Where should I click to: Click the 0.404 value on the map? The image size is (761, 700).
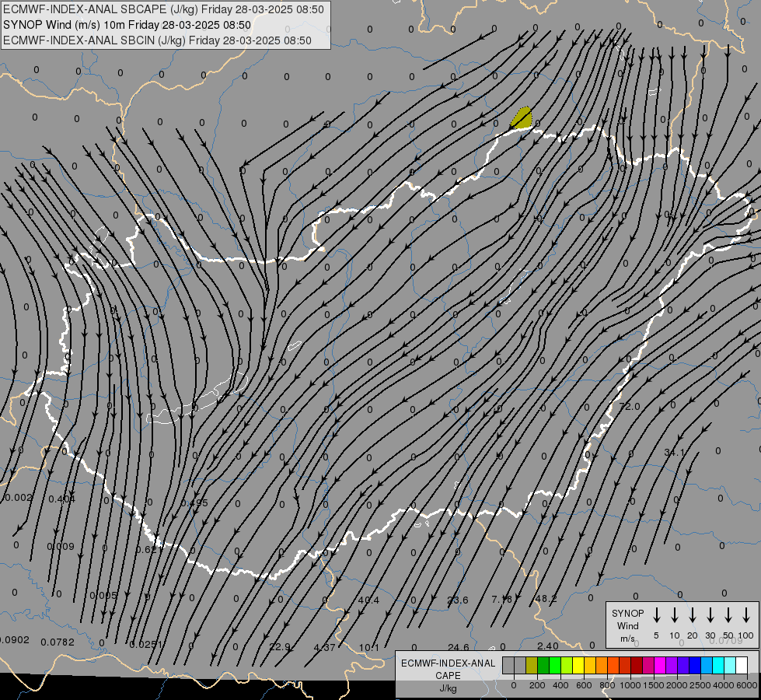point(61,499)
